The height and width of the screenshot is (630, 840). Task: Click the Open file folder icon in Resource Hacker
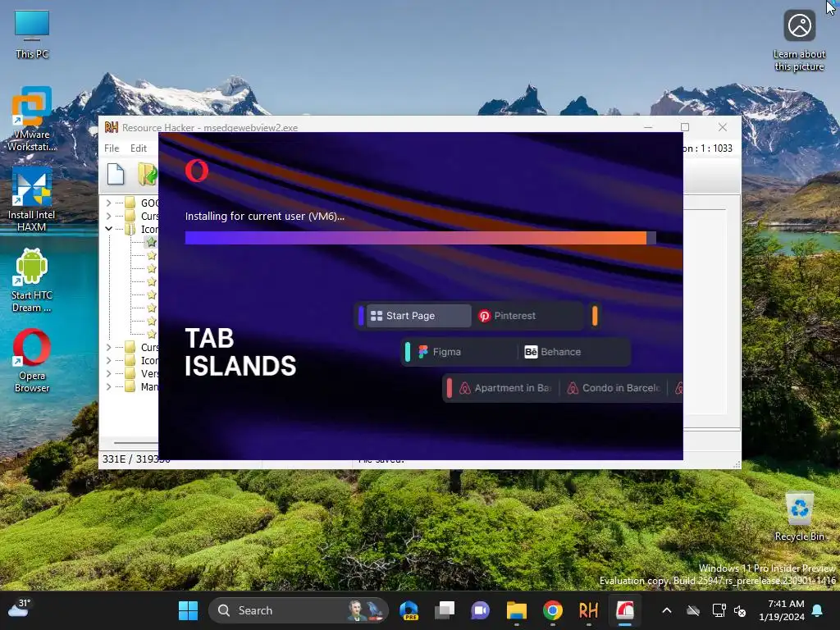(x=148, y=175)
